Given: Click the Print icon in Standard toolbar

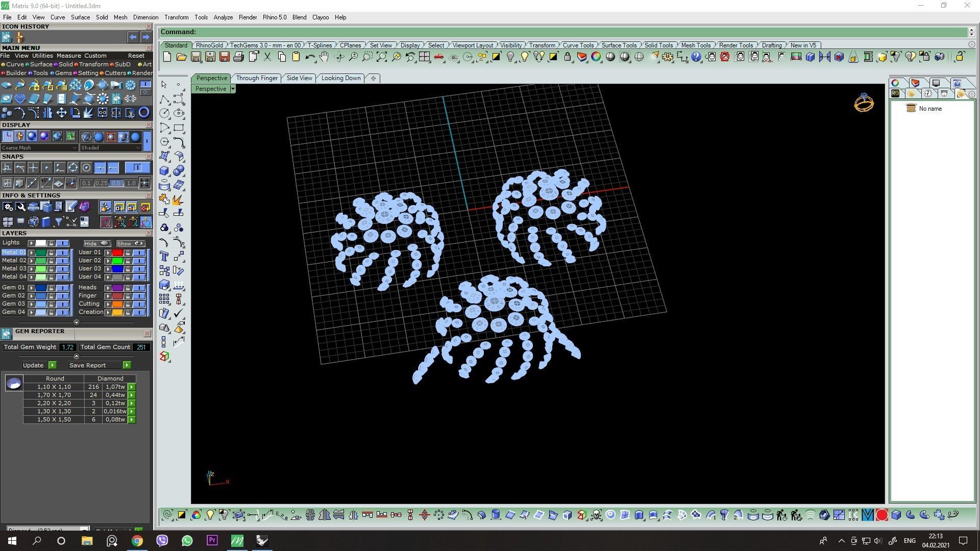Looking at the screenshot, I should pos(238,57).
